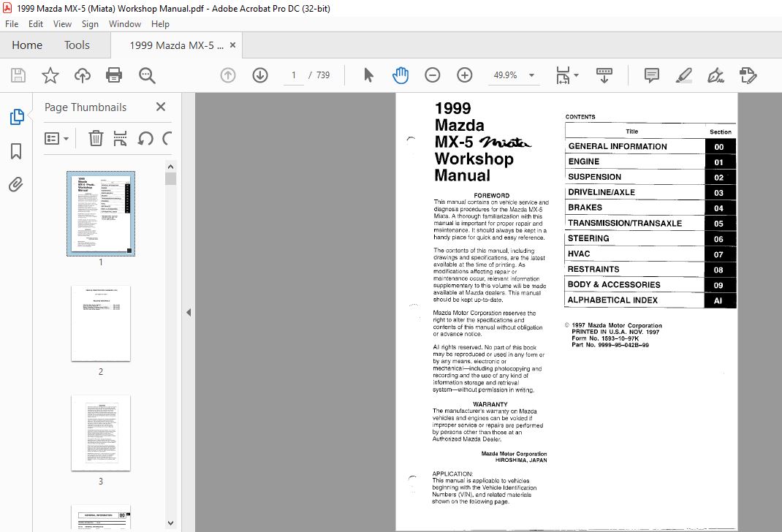Click thumbnails scrollbar up arrow
Screen dimensions: 782x532
tap(170, 167)
